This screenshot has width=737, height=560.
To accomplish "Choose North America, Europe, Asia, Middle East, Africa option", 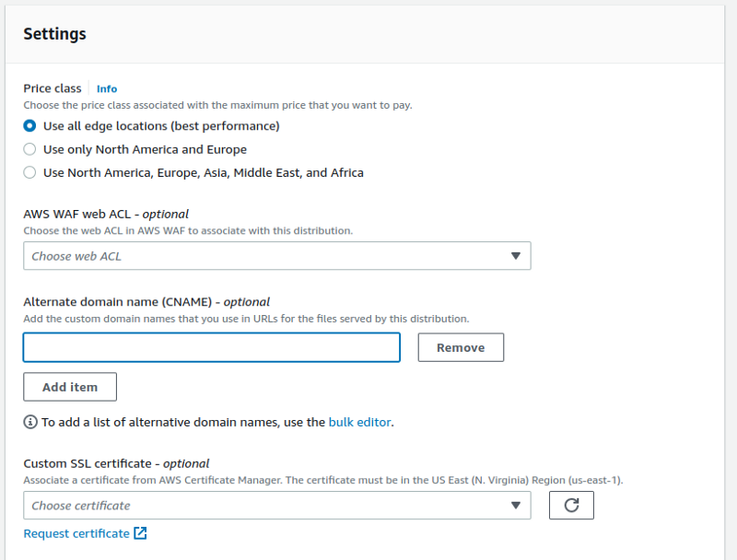I will click(x=30, y=172).
